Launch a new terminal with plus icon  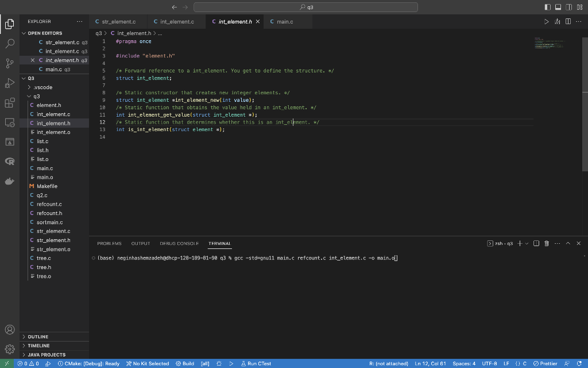[x=520, y=243]
